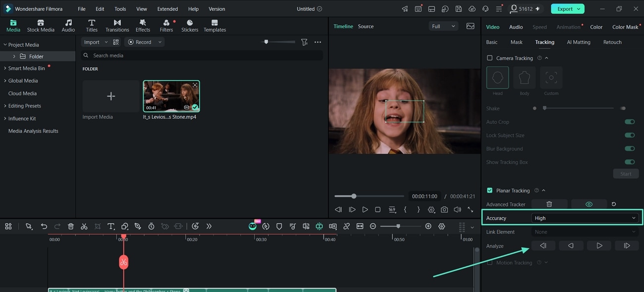Image resolution: width=644 pixels, height=292 pixels.
Task: Click the split scissors icon in timeline toolbar
Action: (84, 226)
